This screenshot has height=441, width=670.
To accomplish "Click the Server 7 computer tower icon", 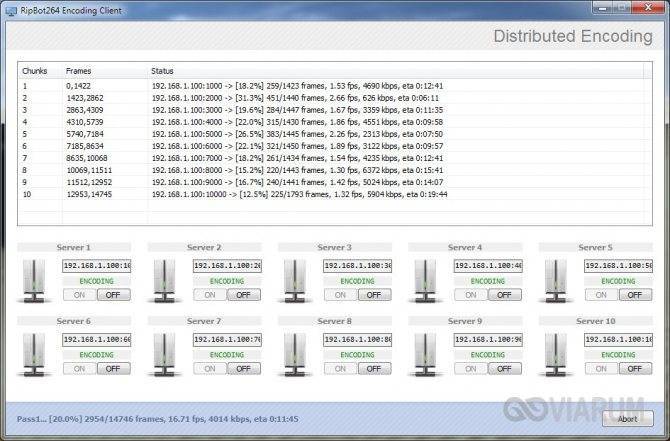I will 165,355.
